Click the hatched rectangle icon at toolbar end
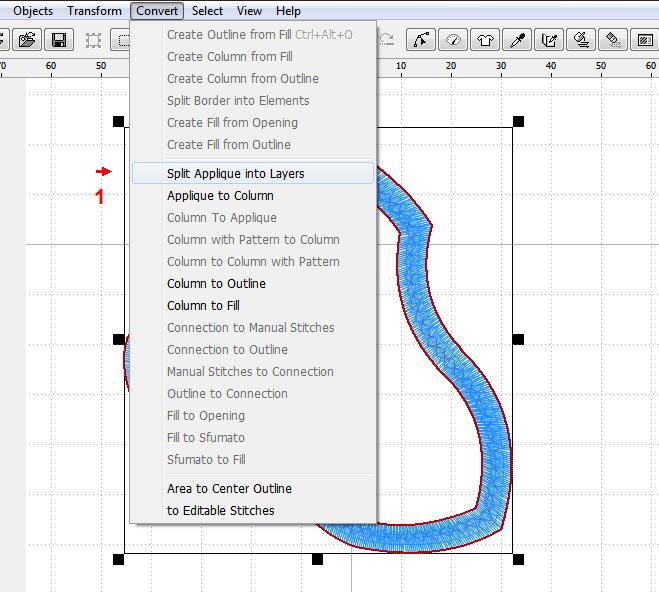659x592 pixels. coord(645,41)
